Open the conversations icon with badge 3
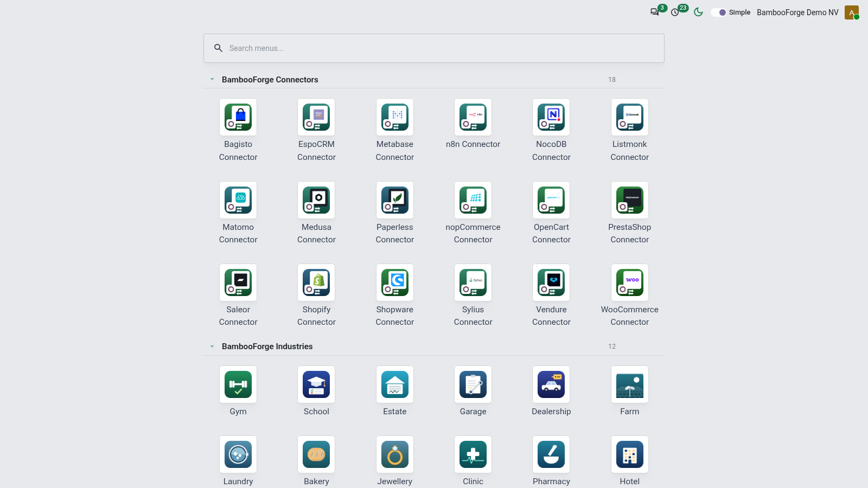This screenshot has width=868, height=488. click(655, 12)
